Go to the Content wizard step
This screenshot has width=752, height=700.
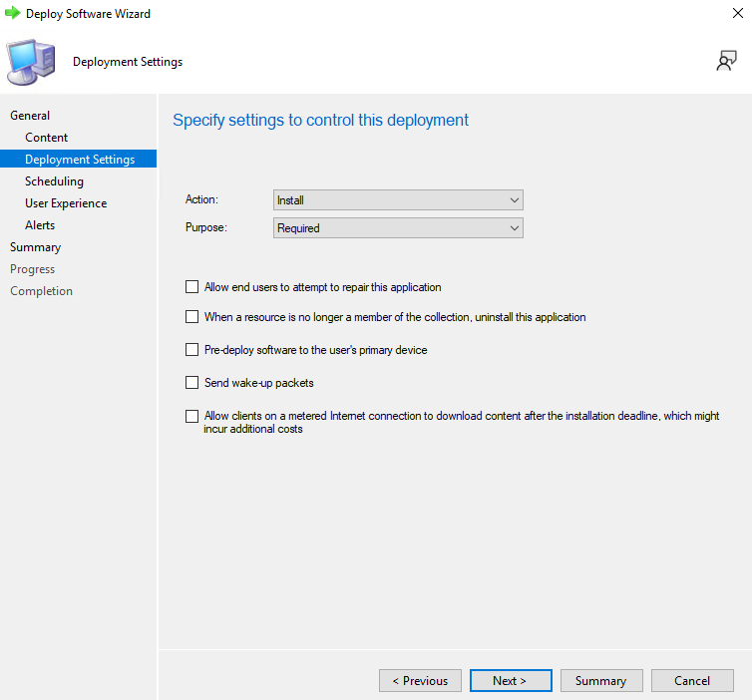pyautogui.click(x=47, y=138)
